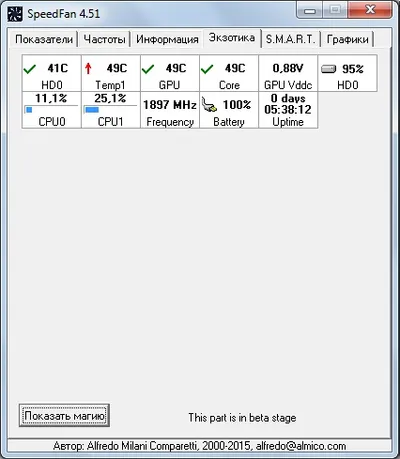Click hard drive icon beside 95%
The width and height of the screenshot is (400, 459).
(x=328, y=69)
